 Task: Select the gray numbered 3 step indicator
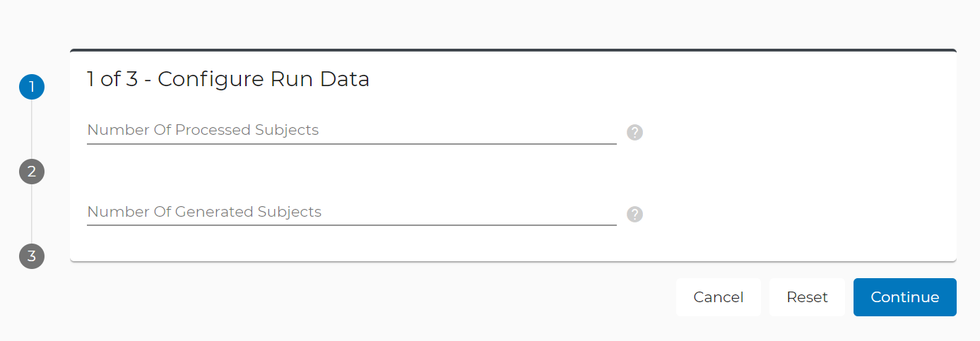click(32, 256)
